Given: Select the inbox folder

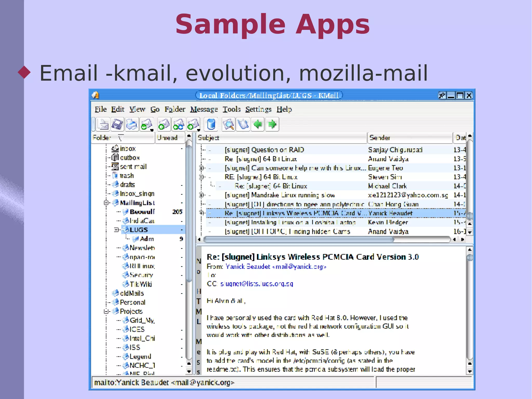Looking at the screenshot, I should click(x=127, y=148).
